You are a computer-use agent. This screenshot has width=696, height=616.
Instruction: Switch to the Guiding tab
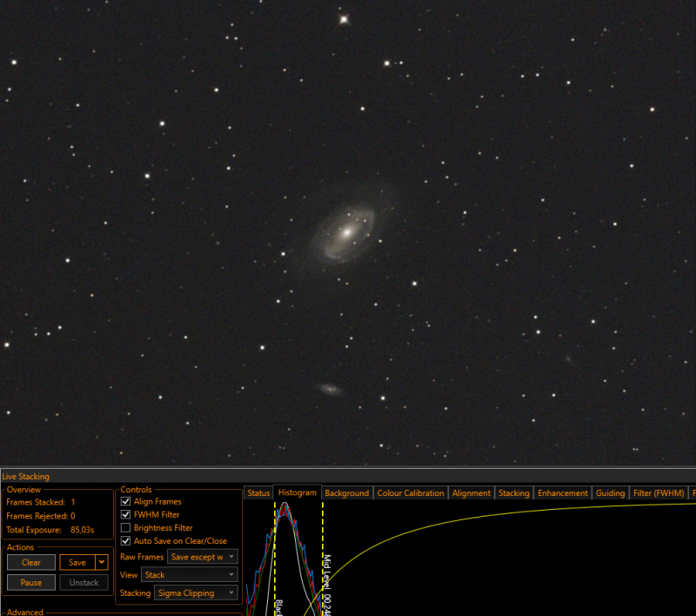point(610,493)
